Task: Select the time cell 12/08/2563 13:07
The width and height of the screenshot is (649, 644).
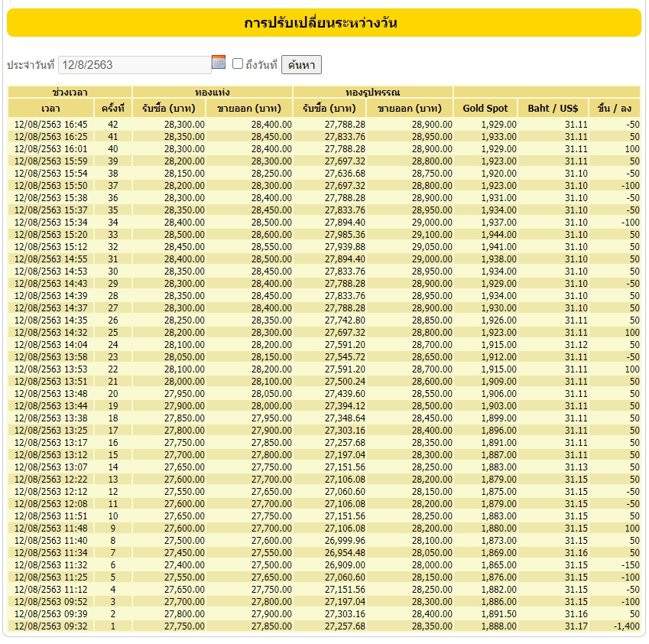Action: (51, 467)
